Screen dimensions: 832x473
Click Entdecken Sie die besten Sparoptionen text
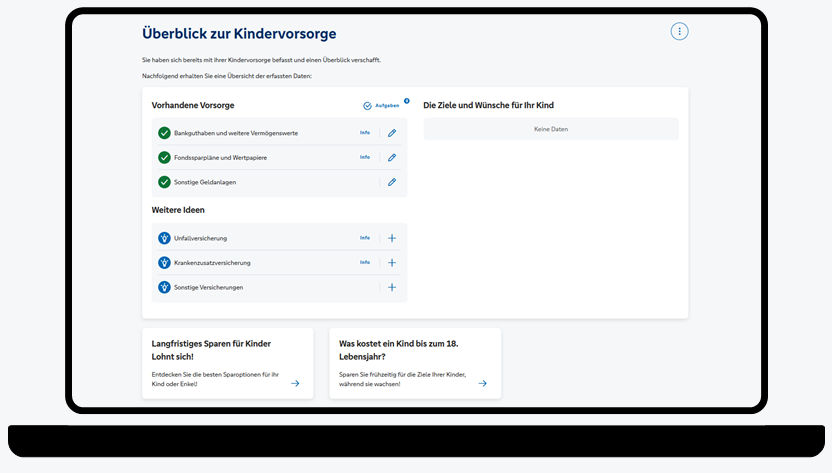pos(215,379)
